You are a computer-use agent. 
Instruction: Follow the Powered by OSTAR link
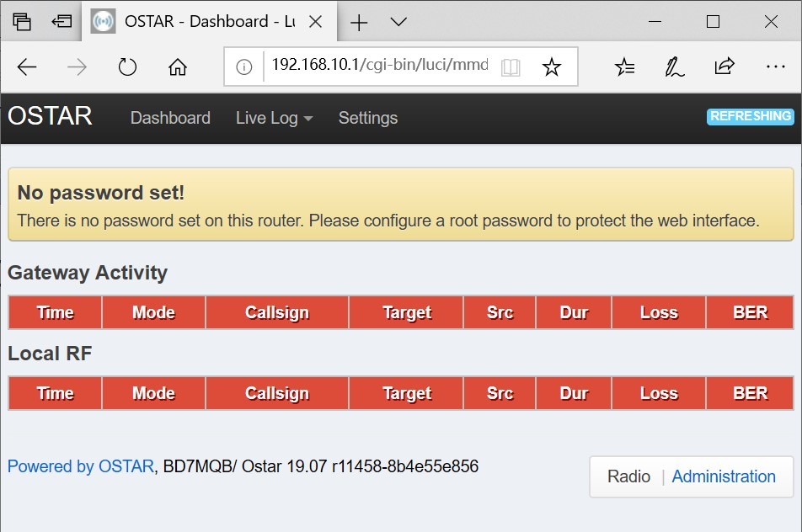[80, 466]
